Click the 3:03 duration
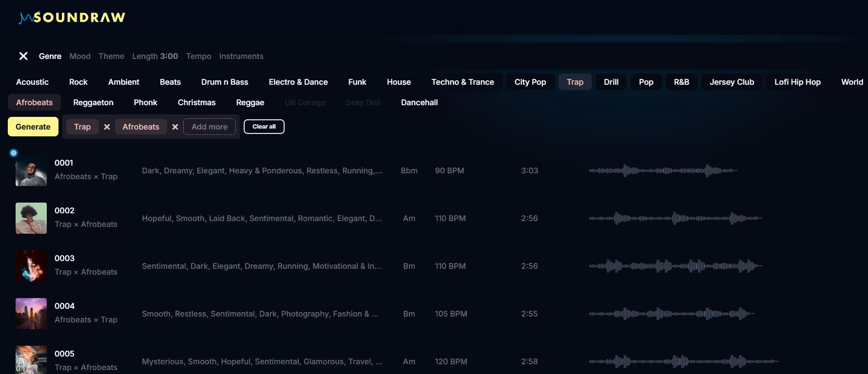This screenshot has width=868, height=374. [x=530, y=170]
